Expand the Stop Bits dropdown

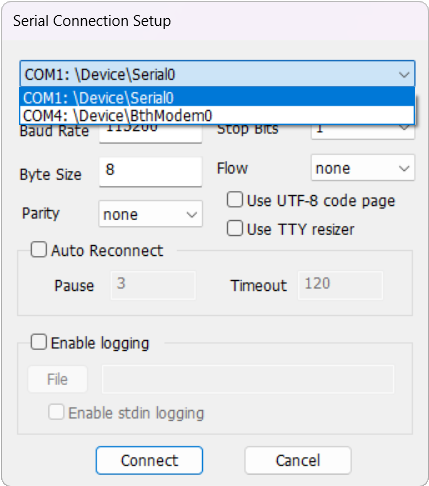pyautogui.click(x=363, y=132)
